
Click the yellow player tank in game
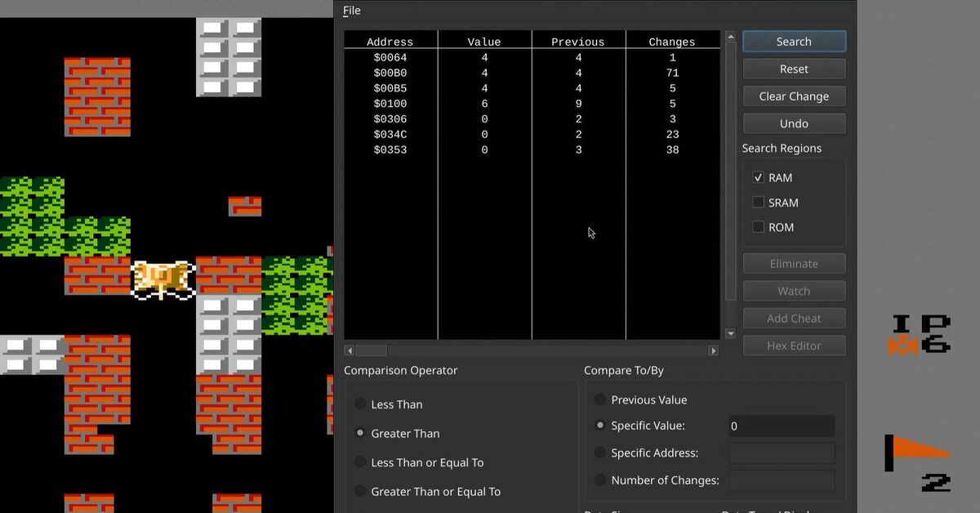[x=163, y=279]
